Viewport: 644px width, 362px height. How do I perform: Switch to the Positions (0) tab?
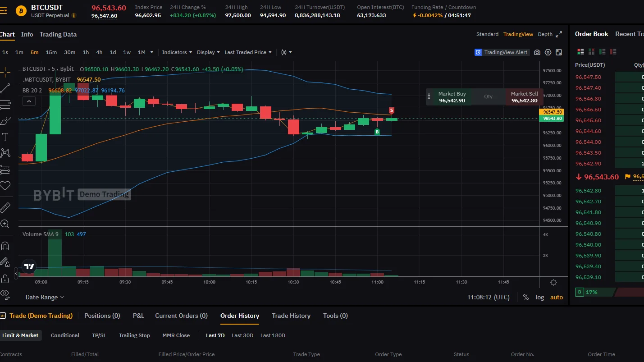pos(102,316)
